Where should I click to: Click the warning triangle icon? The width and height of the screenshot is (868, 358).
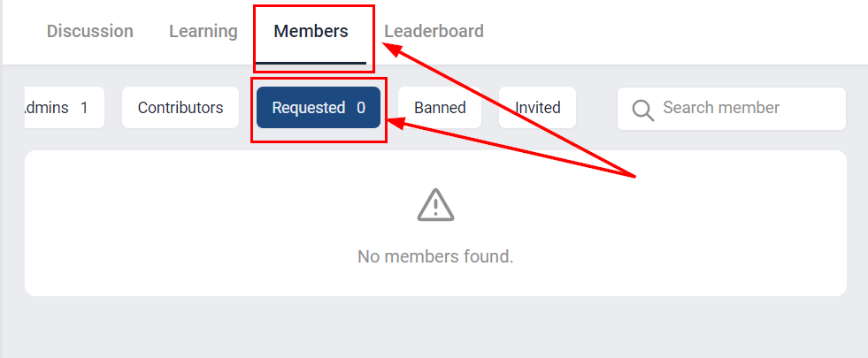coord(435,205)
